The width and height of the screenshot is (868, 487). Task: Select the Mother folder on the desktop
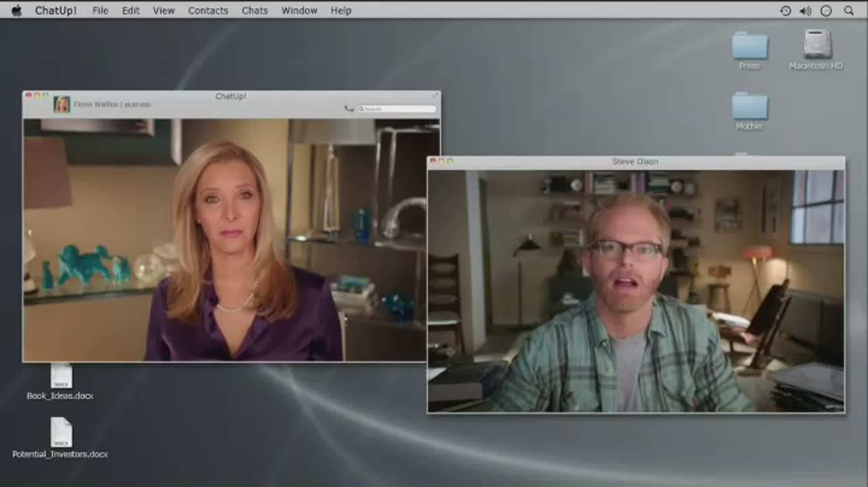pyautogui.click(x=749, y=107)
